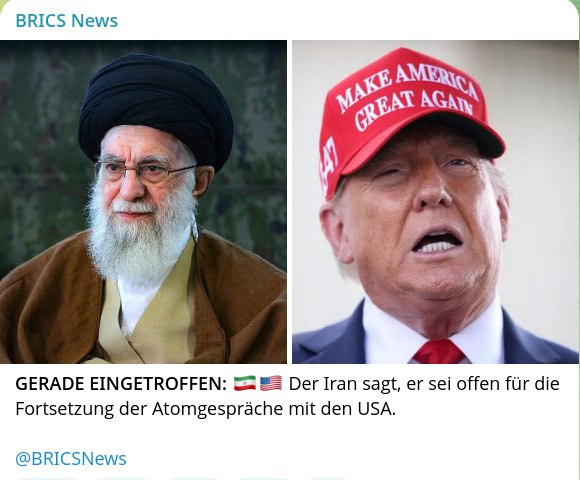580x480 pixels.
Task: Click the 47 embroidered on cap side
Action: [x=328, y=166]
